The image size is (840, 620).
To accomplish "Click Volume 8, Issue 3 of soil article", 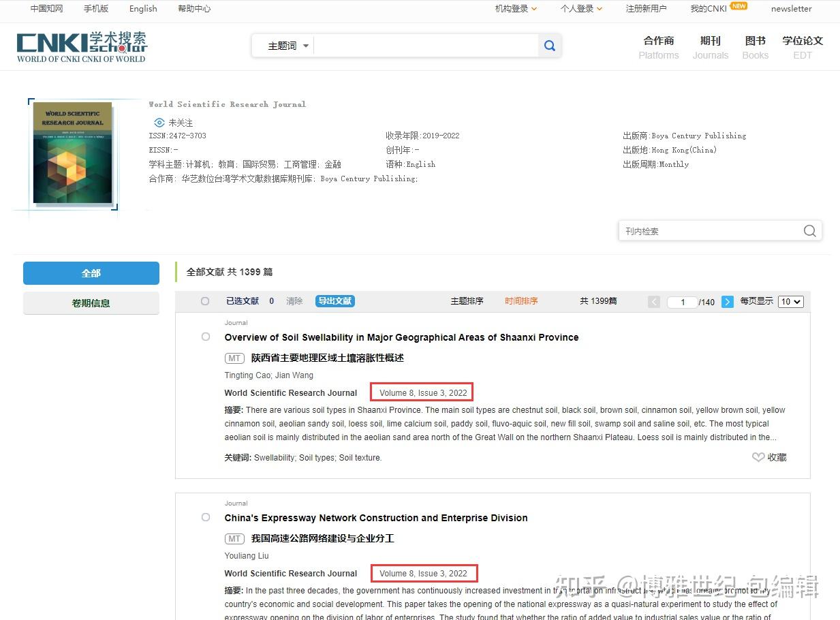I will pos(423,392).
